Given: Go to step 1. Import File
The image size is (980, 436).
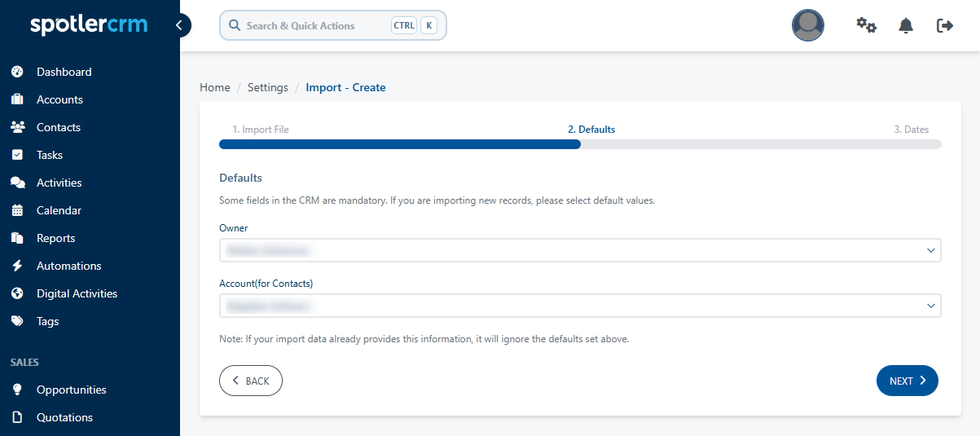Looking at the screenshot, I should [261, 130].
